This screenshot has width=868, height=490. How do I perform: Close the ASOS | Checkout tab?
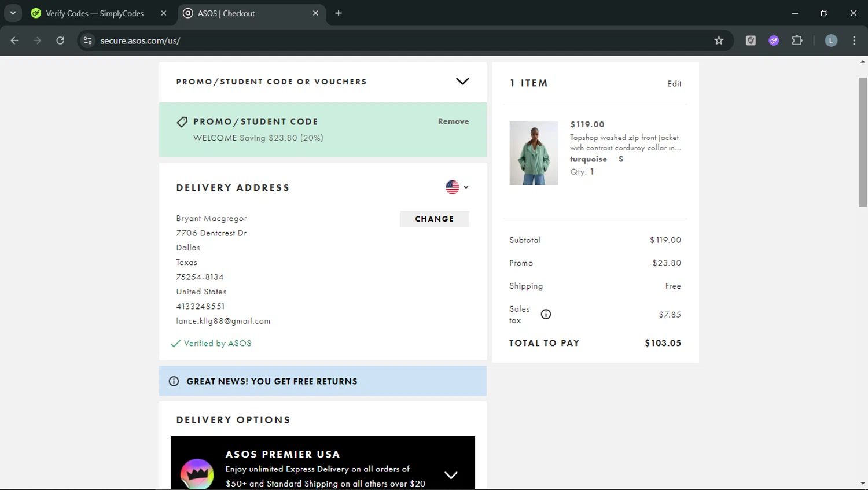click(315, 13)
